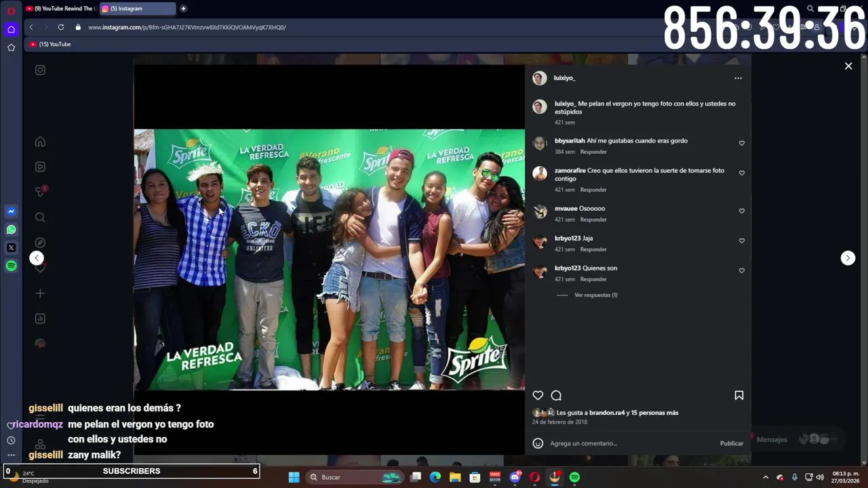Open File Explorer from taskbar
Screen dimensions: 868x488
pos(455,477)
